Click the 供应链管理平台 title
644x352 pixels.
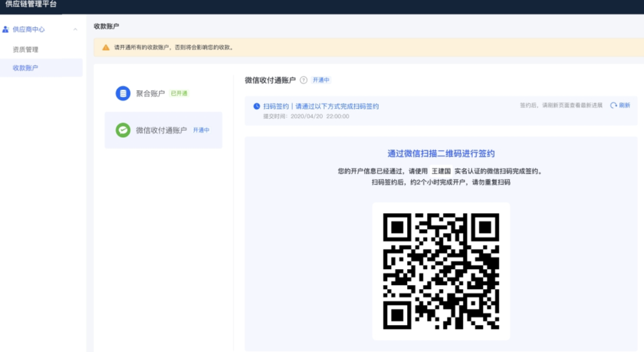click(x=31, y=4)
